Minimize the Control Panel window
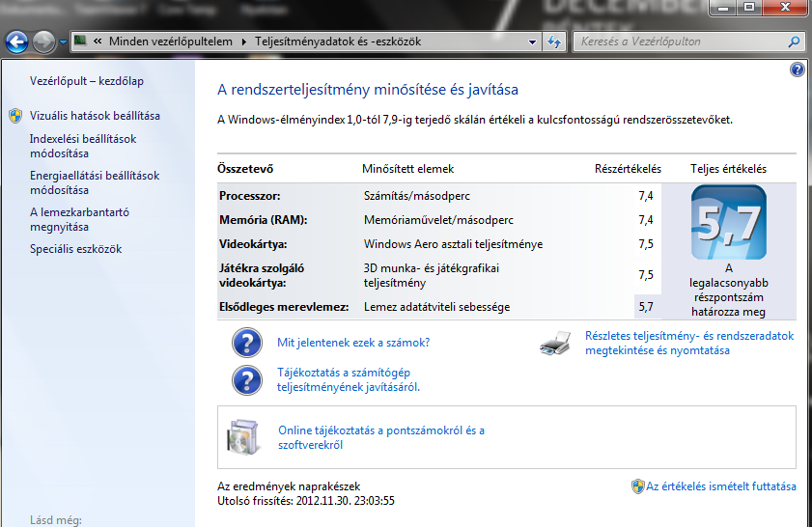 point(723,8)
